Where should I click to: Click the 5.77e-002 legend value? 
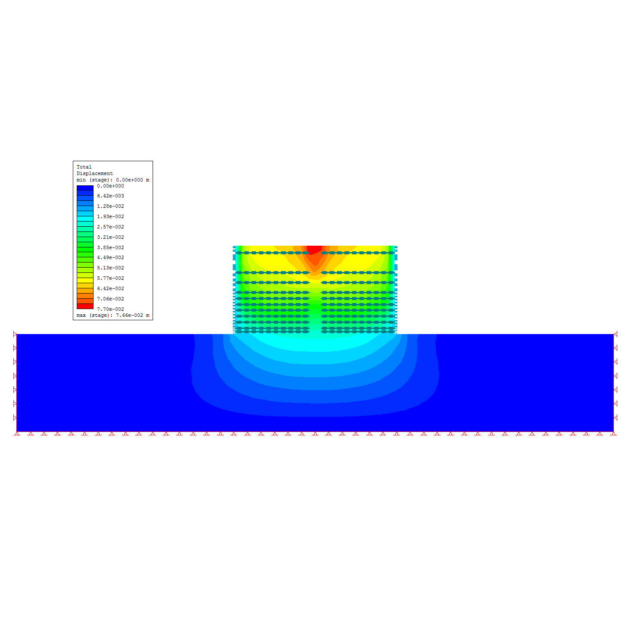(x=110, y=278)
